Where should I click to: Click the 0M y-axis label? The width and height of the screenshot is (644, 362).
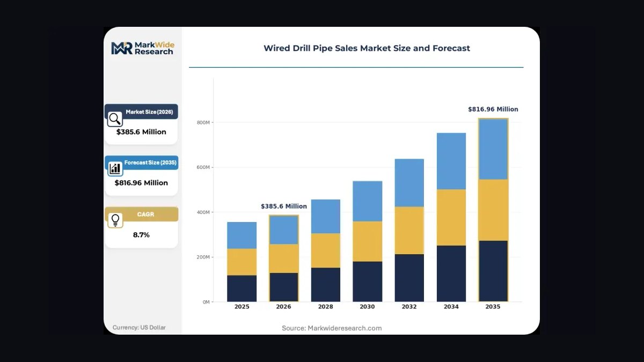pos(206,302)
